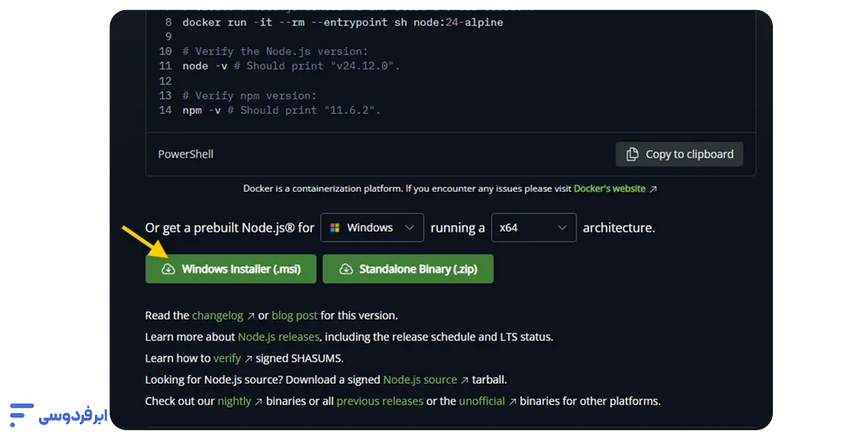The width and height of the screenshot is (868, 437).
Task: Open the nightly binaries link
Action: click(234, 401)
